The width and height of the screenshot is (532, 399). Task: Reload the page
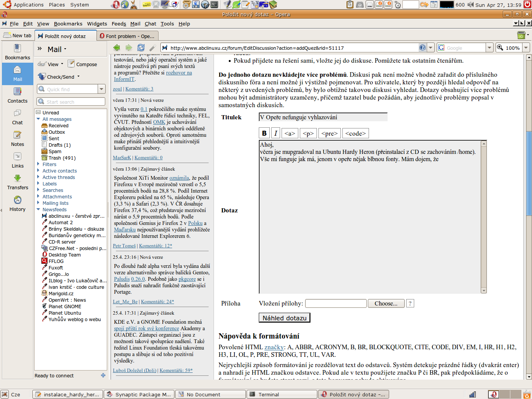coord(141,47)
